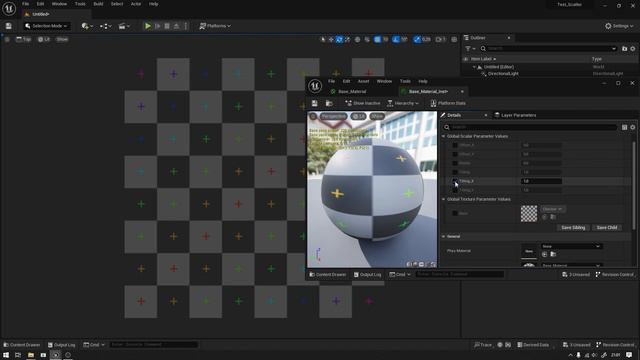640x360 pixels.
Task: Click the Eject toolbar icon
Action: 176,26
